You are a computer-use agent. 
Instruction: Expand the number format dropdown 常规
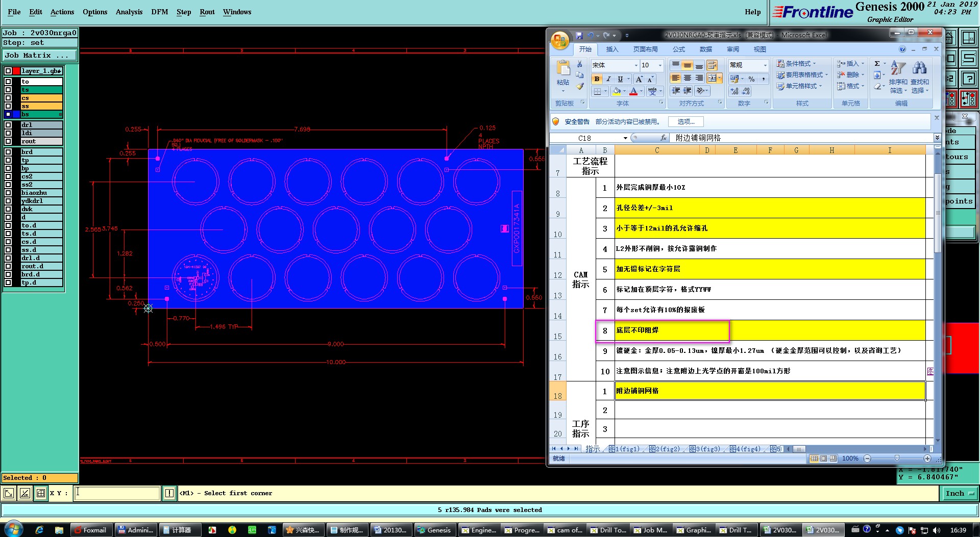pos(765,65)
